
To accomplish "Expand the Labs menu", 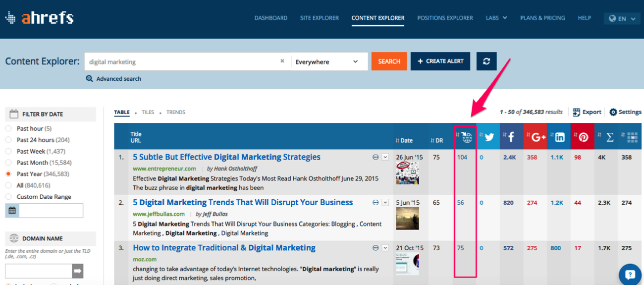I will pyautogui.click(x=496, y=18).
